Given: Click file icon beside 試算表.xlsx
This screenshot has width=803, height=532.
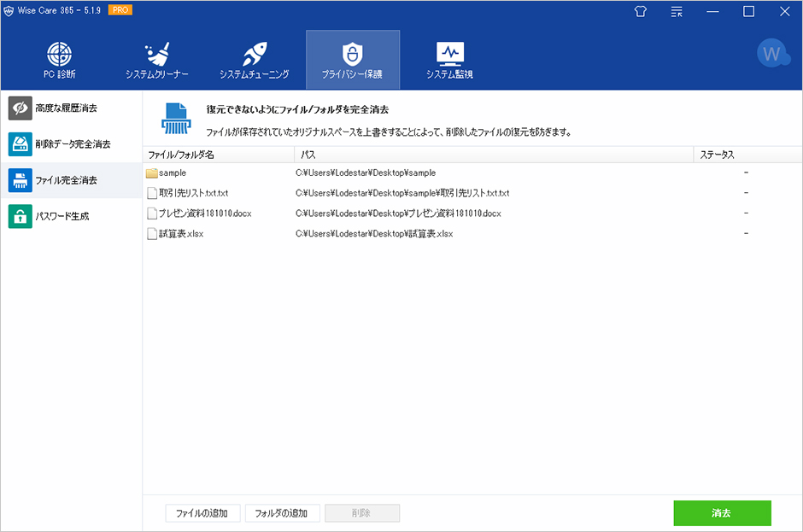Looking at the screenshot, I should [x=151, y=233].
